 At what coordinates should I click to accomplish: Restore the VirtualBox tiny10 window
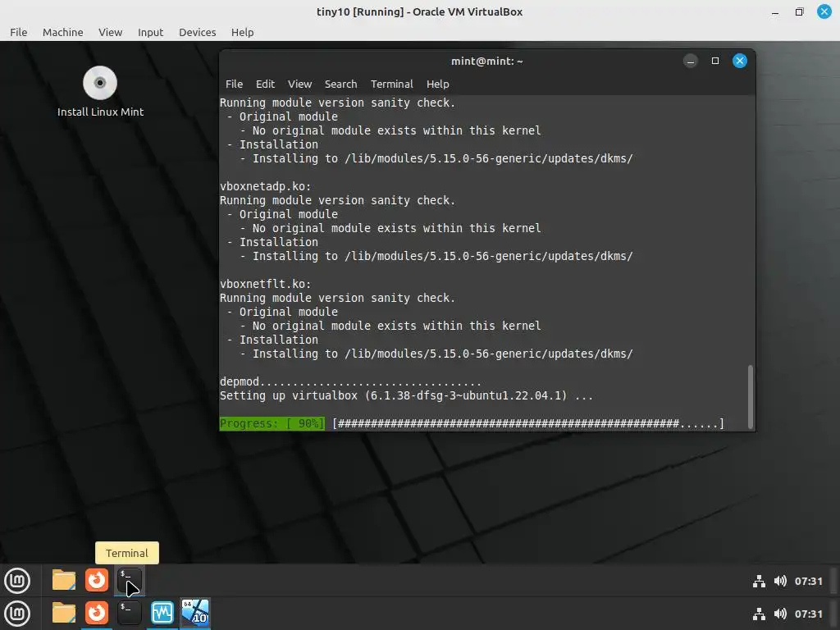pos(799,11)
